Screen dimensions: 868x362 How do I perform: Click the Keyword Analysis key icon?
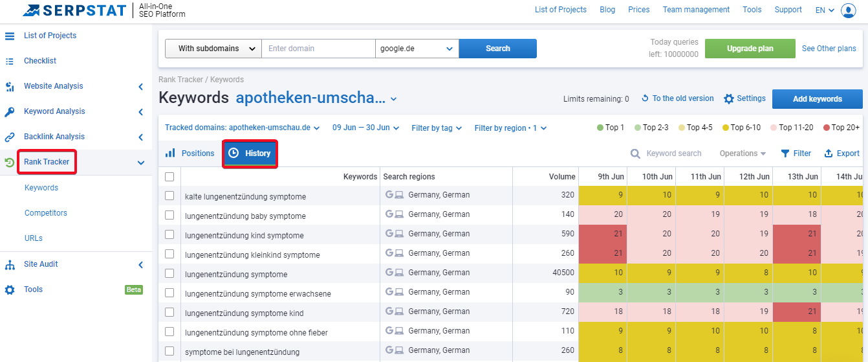(10, 111)
